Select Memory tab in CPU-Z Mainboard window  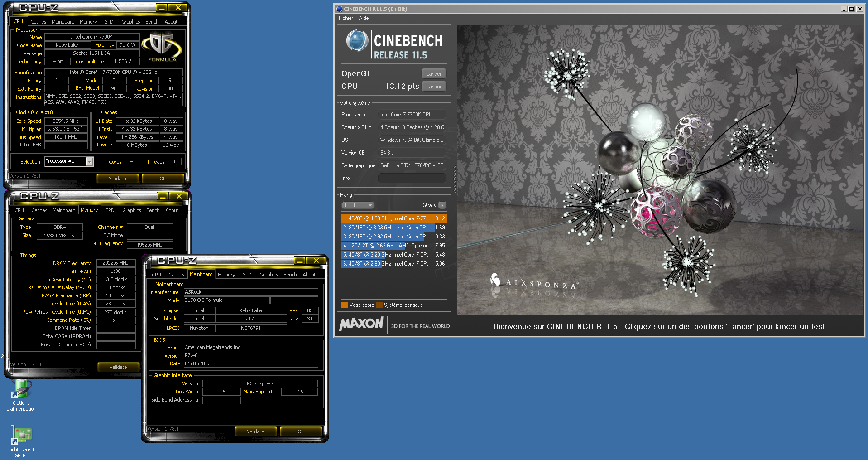click(x=226, y=275)
